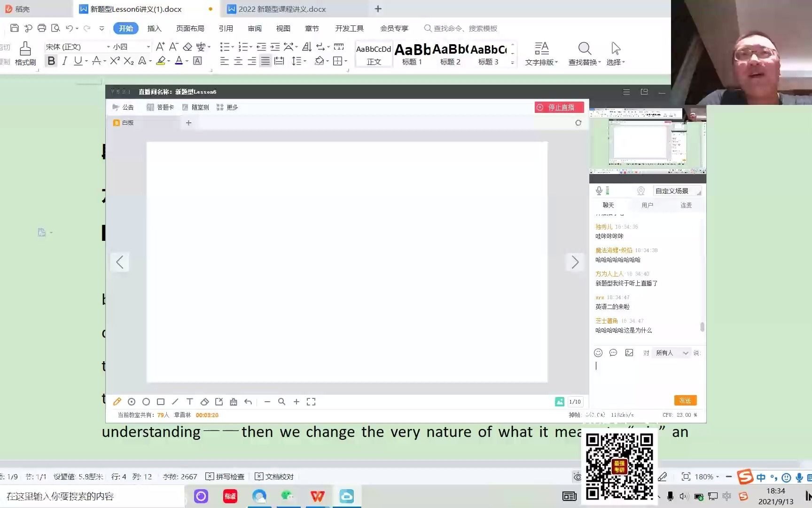Increase font size with A+ icon

160,47
